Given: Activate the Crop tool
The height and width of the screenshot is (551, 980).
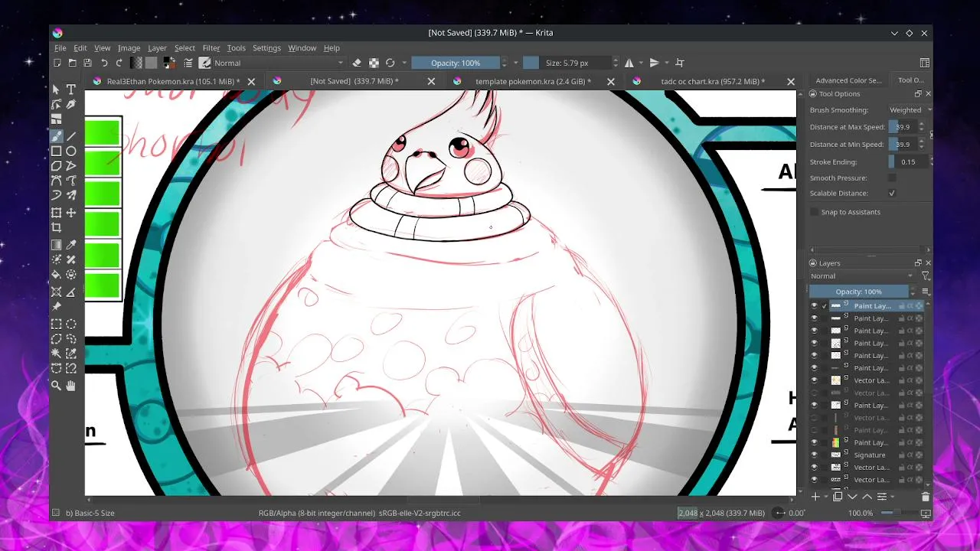Looking at the screenshot, I should click(56, 228).
